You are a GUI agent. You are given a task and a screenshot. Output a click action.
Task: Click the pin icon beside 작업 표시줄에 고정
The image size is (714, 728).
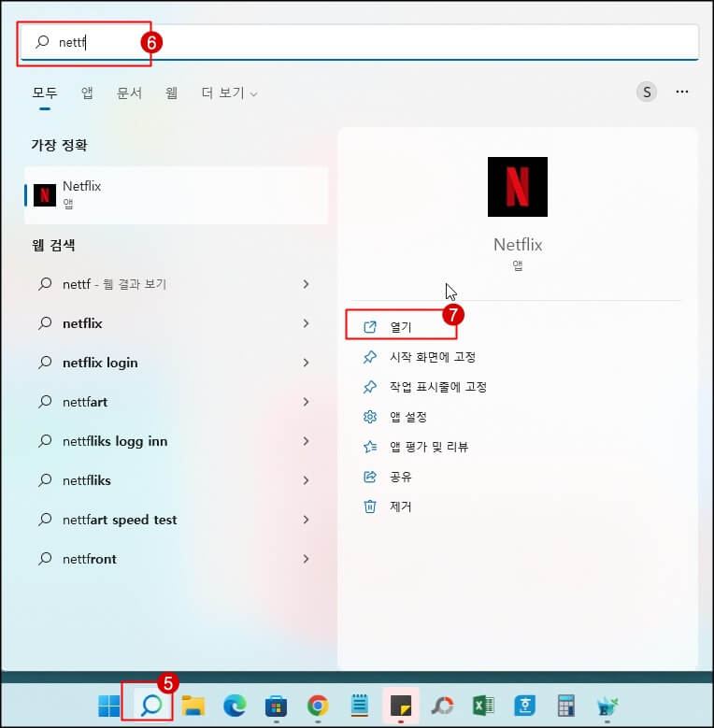pyautogui.click(x=370, y=387)
